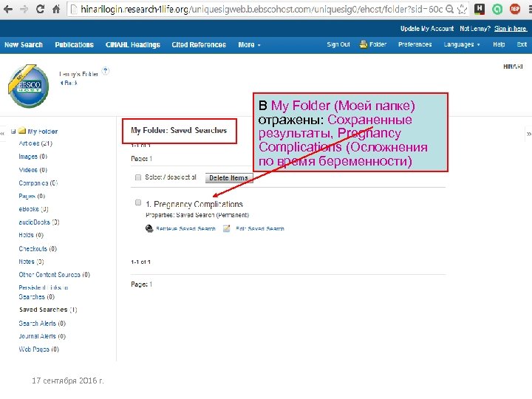
Task: Open New Search menu item
Action: click(x=24, y=45)
